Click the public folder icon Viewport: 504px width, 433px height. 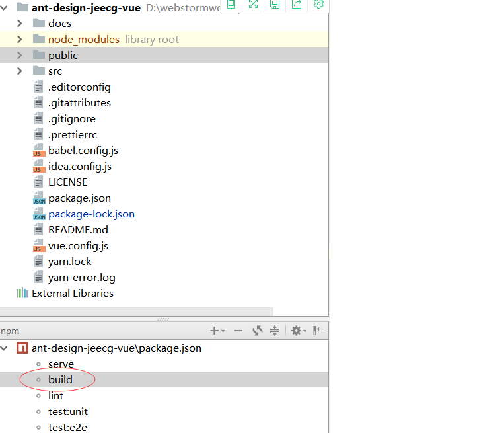pos(39,55)
